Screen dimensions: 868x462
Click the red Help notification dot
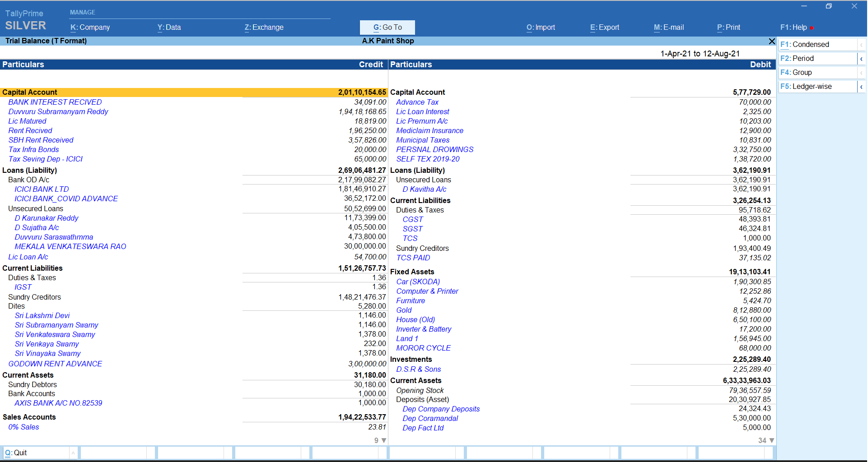pyautogui.click(x=812, y=28)
